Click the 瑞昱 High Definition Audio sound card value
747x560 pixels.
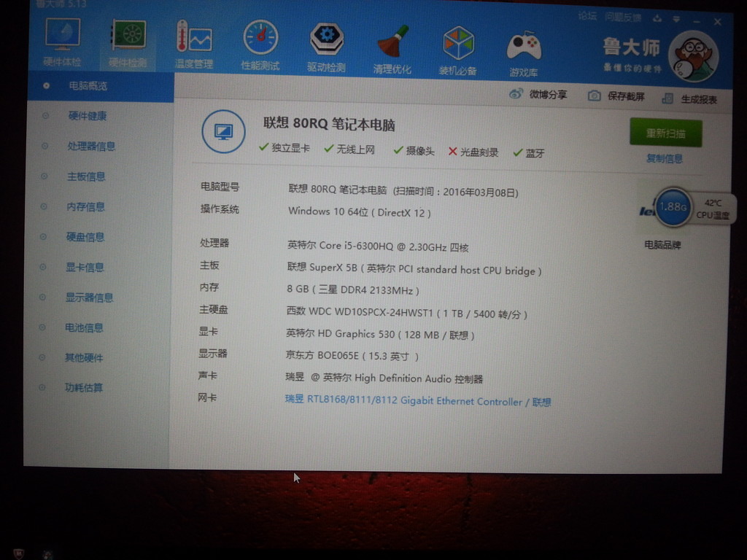coord(384,378)
